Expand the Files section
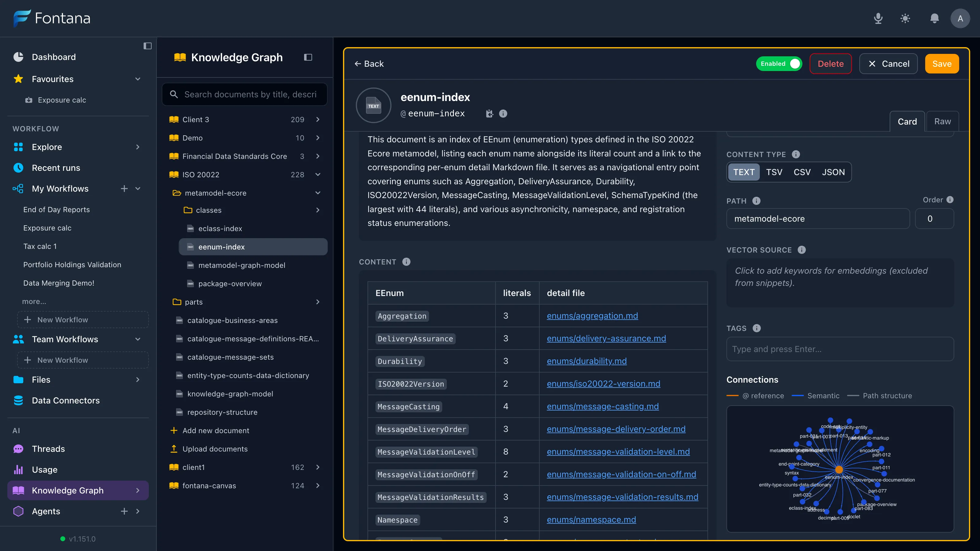The image size is (980, 551). pyautogui.click(x=138, y=380)
